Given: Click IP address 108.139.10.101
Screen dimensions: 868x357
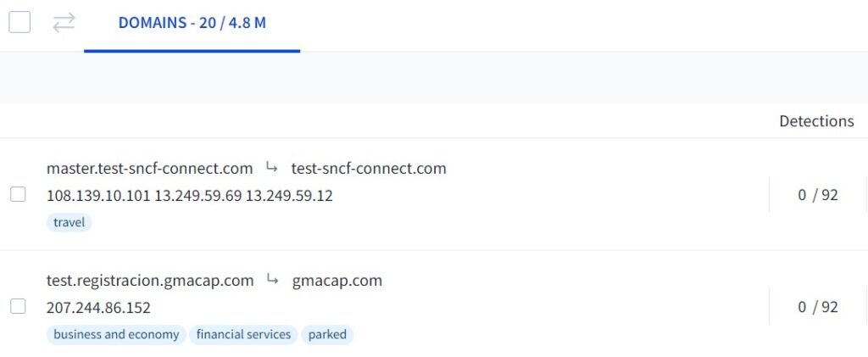Looking at the screenshot, I should (98, 195).
